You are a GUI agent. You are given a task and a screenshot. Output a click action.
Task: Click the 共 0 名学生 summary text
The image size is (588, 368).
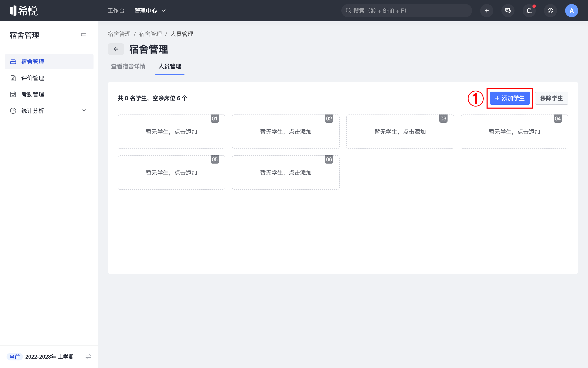(x=152, y=98)
